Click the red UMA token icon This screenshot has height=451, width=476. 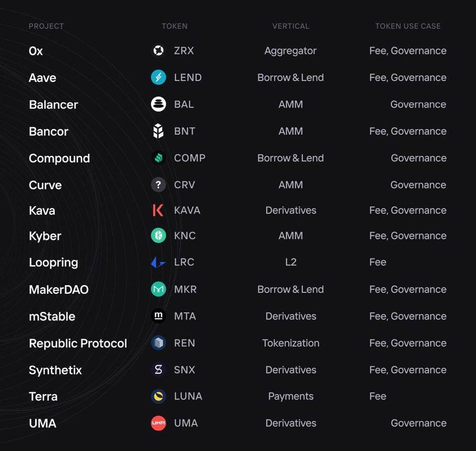tap(158, 423)
